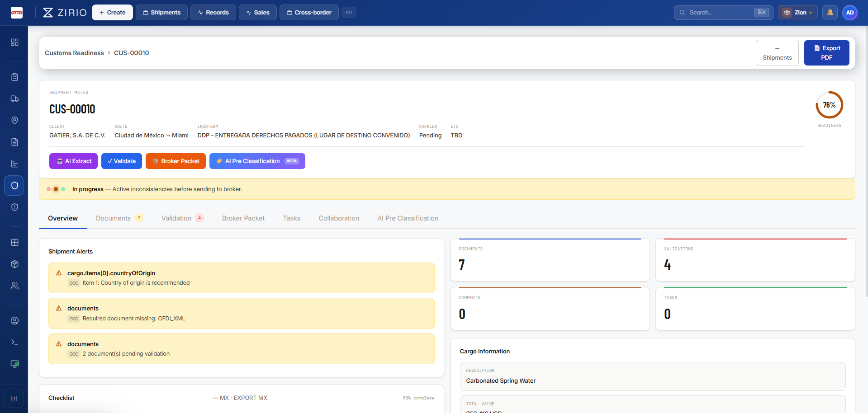Switch to the Overview tab
This screenshot has height=413, width=868.
63,218
